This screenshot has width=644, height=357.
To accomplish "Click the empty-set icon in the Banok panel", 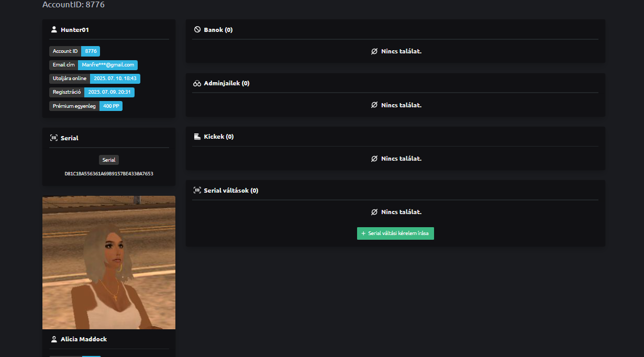I will pyautogui.click(x=374, y=51).
